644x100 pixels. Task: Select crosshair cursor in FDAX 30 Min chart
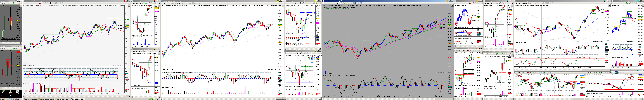click(x=157, y=3)
